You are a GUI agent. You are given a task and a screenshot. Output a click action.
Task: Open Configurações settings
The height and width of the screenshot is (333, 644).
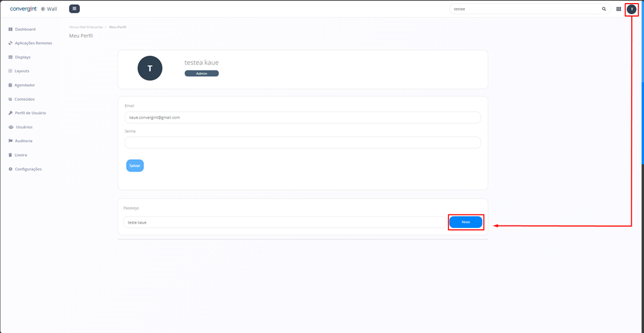[28, 169]
